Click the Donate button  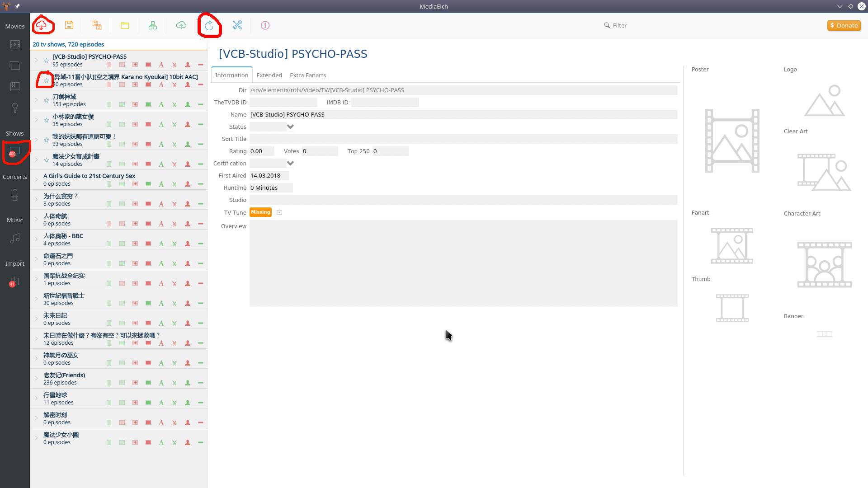coord(844,25)
